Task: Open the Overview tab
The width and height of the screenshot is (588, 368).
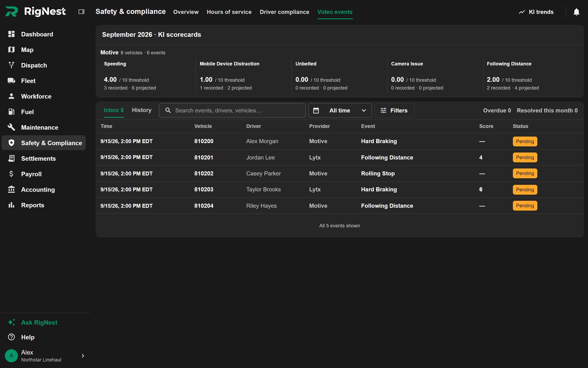Action: tap(186, 12)
